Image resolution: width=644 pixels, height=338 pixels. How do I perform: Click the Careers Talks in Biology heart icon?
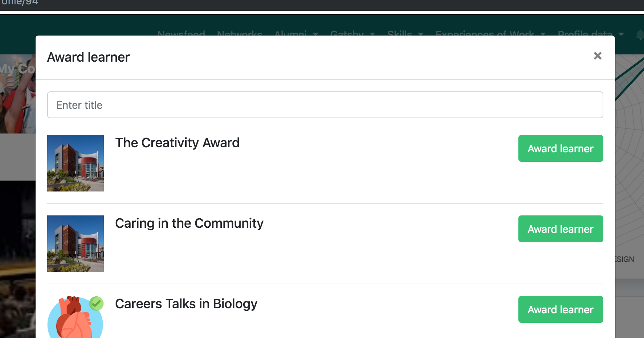[x=75, y=317]
